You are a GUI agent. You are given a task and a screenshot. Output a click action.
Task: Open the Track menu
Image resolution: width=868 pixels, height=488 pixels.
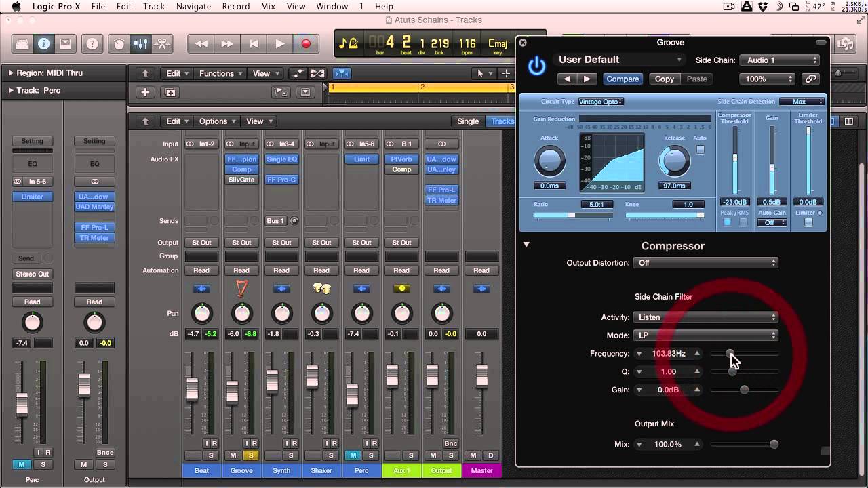154,7
